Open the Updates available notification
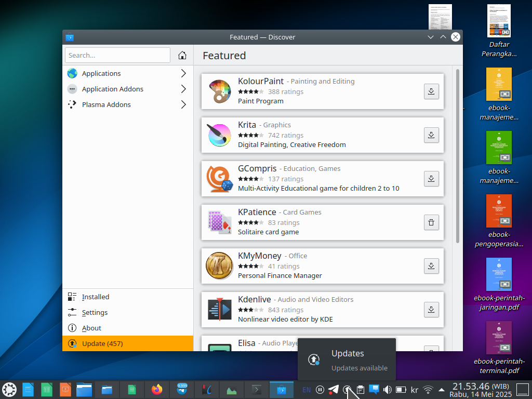This screenshot has width=532, height=399. (x=347, y=360)
